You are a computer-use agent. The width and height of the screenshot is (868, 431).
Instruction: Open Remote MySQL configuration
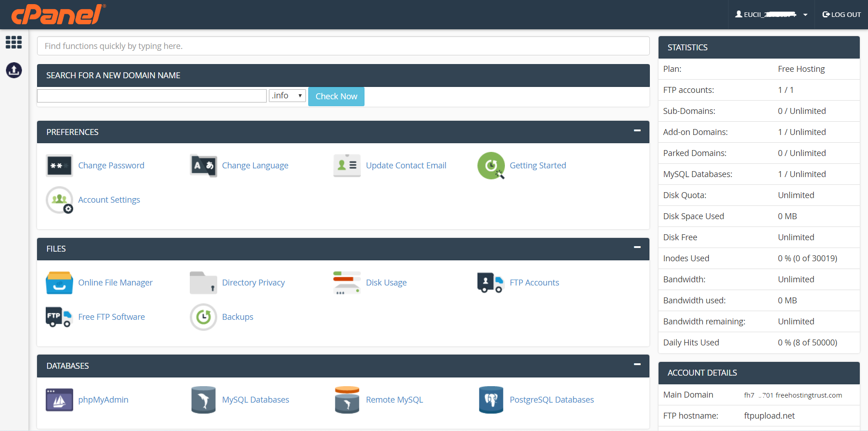394,399
